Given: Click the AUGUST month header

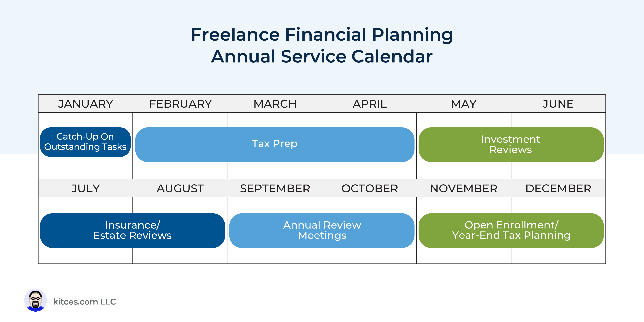Looking at the screenshot, I should coord(181,188).
